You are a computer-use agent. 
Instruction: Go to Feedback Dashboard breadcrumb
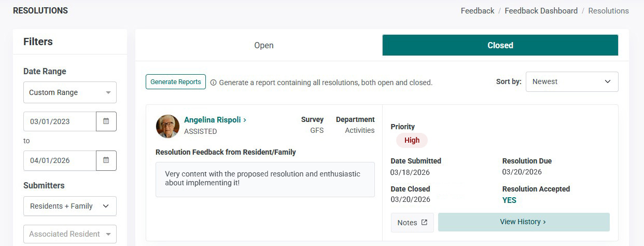click(x=541, y=10)
